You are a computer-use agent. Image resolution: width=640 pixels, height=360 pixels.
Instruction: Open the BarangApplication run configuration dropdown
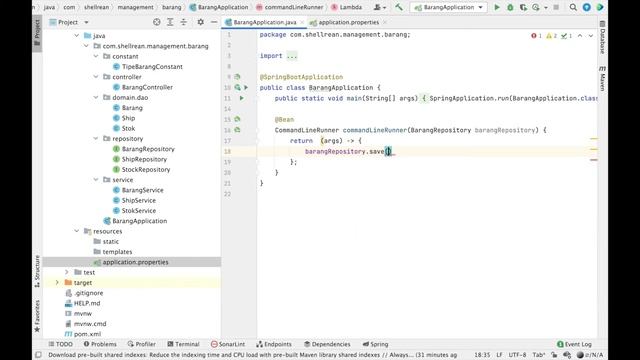tap(448, 7)
